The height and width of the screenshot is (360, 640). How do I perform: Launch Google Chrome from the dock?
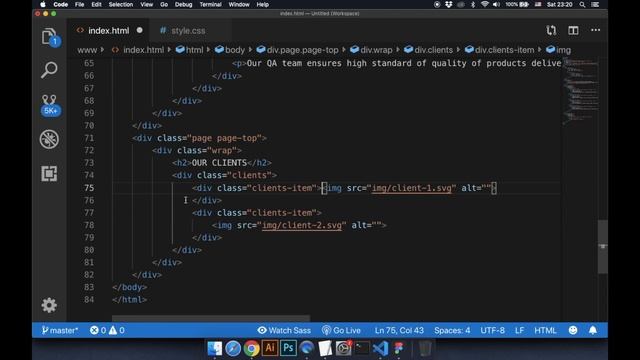point(251,348)
